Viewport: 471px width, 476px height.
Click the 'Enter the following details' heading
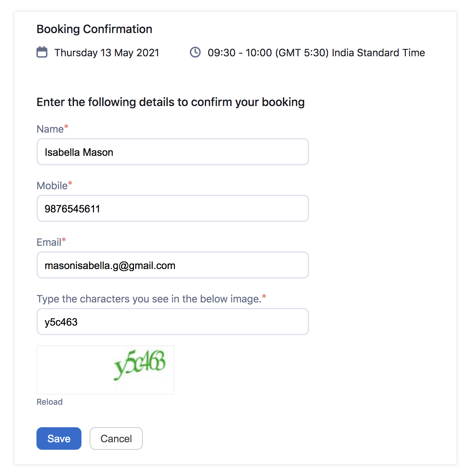tap(170, 102)
